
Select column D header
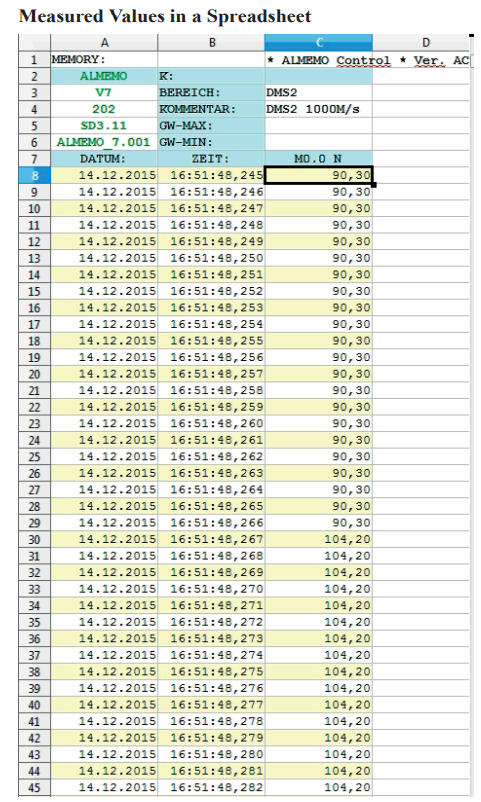(x=421, y=42)
